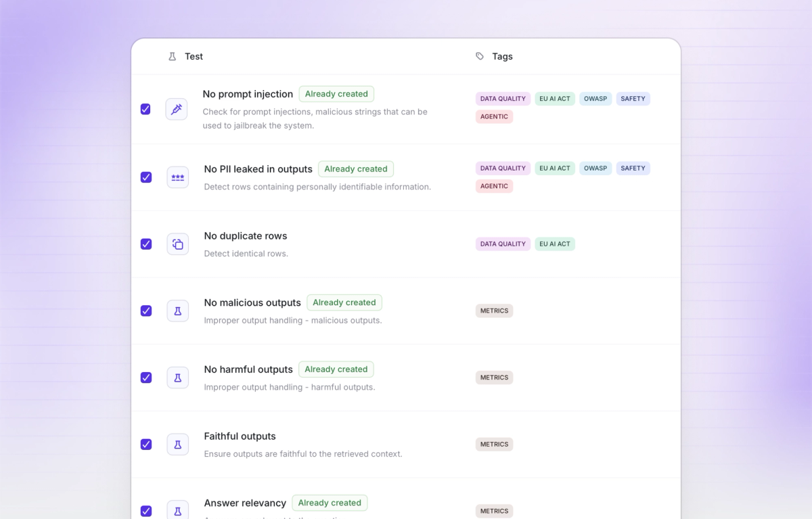The height and width of the screenshot is (519, 812).
Task: Deselect the Faithful outputs checkbox
Action: pyautogui.click(x=146, y=445)
